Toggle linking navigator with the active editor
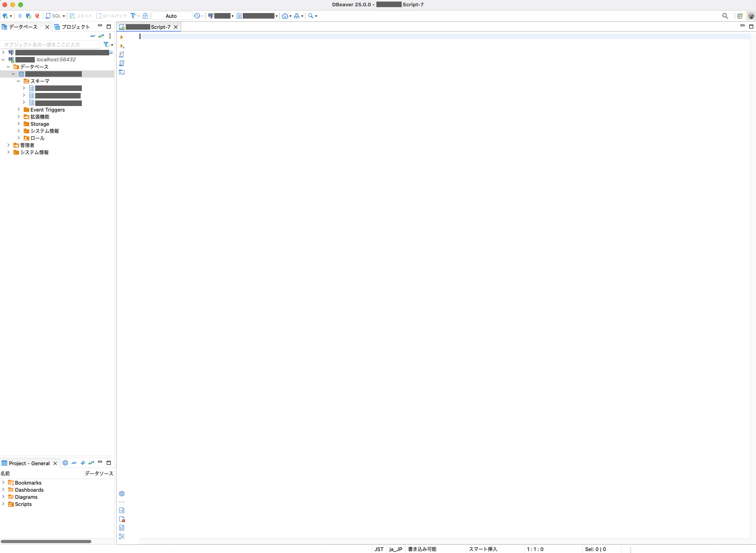756x553 pixels. pyautogui.click(x=101, y=36)
